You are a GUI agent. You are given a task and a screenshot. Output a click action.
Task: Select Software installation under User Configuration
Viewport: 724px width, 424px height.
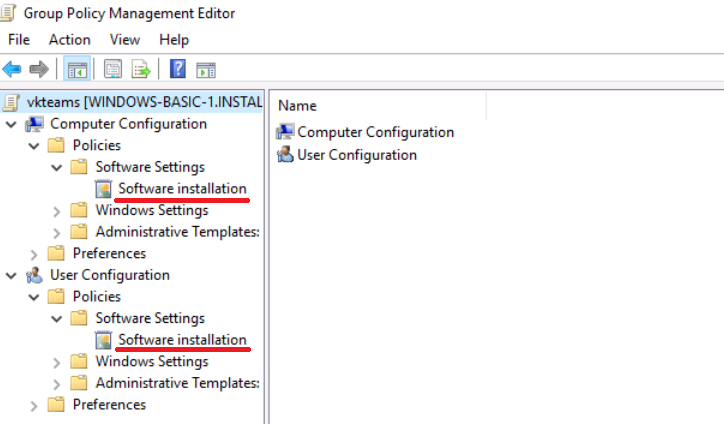(x=181, y=340)
